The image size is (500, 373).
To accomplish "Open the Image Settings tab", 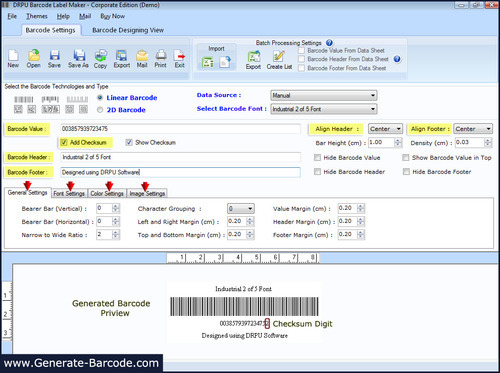I will pyautogui.click(x=147, y=193).
